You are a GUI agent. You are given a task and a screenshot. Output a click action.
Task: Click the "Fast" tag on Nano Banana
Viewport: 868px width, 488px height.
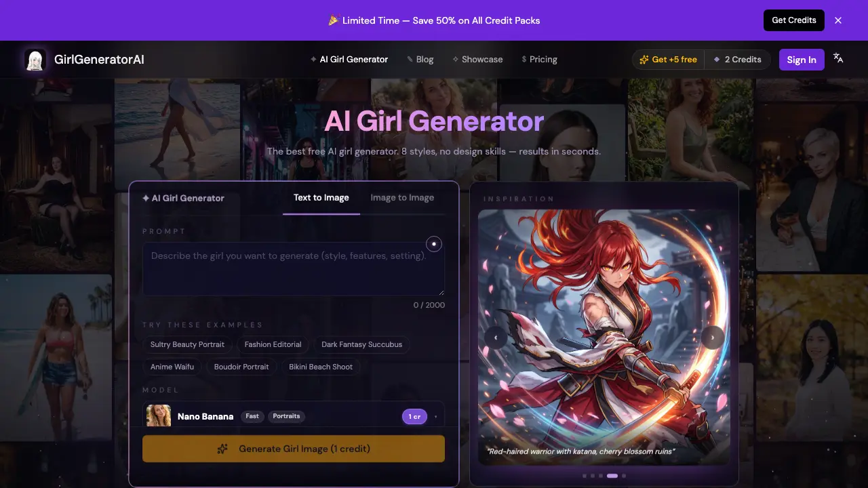tap(252, 416)
